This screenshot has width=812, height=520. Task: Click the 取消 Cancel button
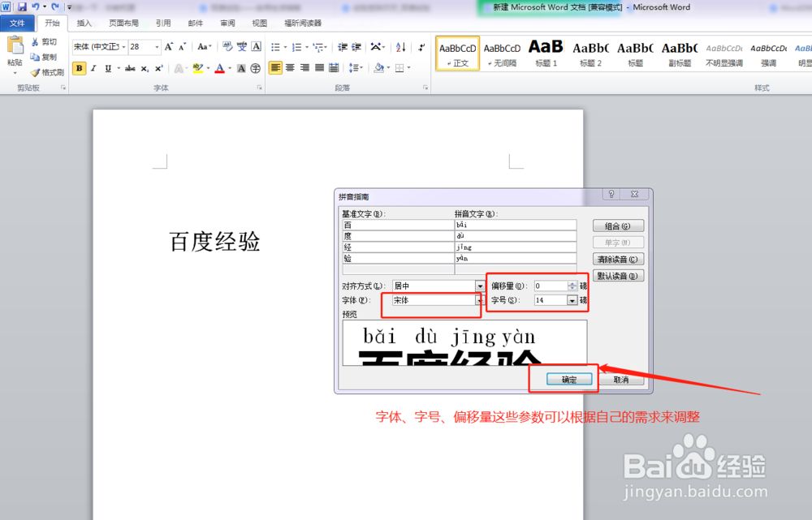click(621, 380)
